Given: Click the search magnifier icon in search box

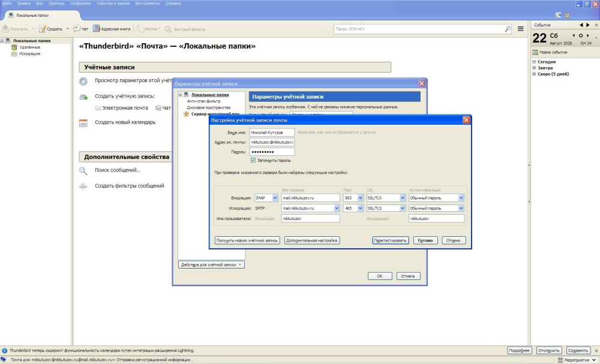Looking at the screenshot, I should click(x=508, y=29).
